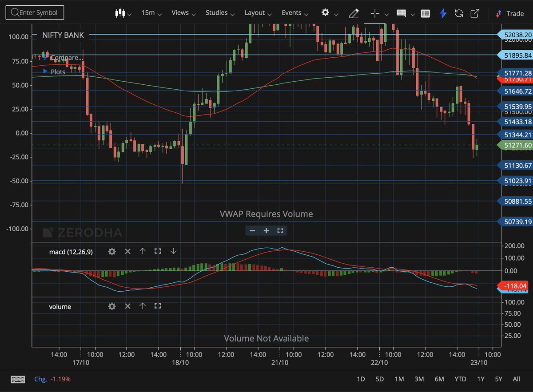533x392 pixels.
Task: Click the NIFTY BANK symbol label
Action: click(x=63, y=35)
